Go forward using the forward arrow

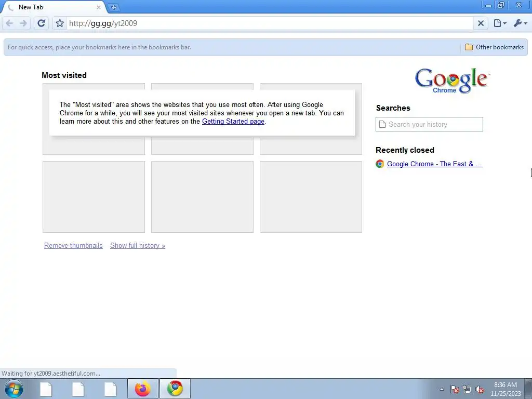pyautogui.click(x=23, y=23)
